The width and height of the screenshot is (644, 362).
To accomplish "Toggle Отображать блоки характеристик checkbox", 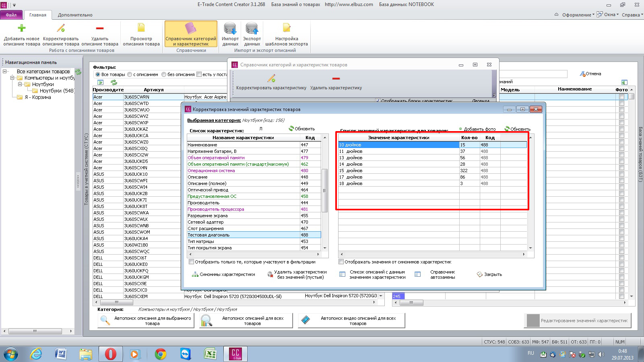I will [378, 101].
